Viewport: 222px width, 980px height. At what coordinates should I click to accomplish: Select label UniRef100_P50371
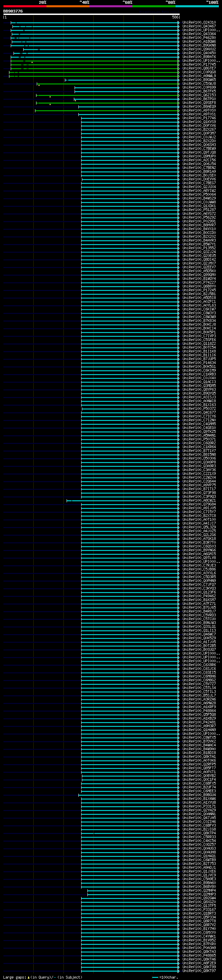[x=199, y=439]
